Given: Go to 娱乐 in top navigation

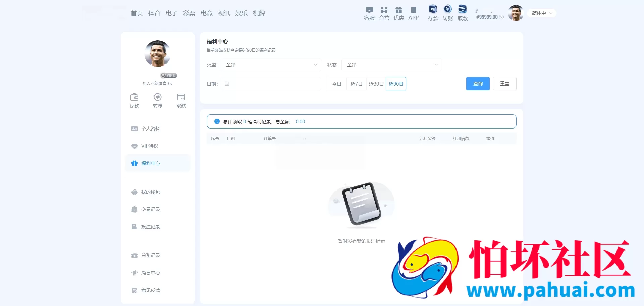Looking at the screenshot, I should 241,13.
